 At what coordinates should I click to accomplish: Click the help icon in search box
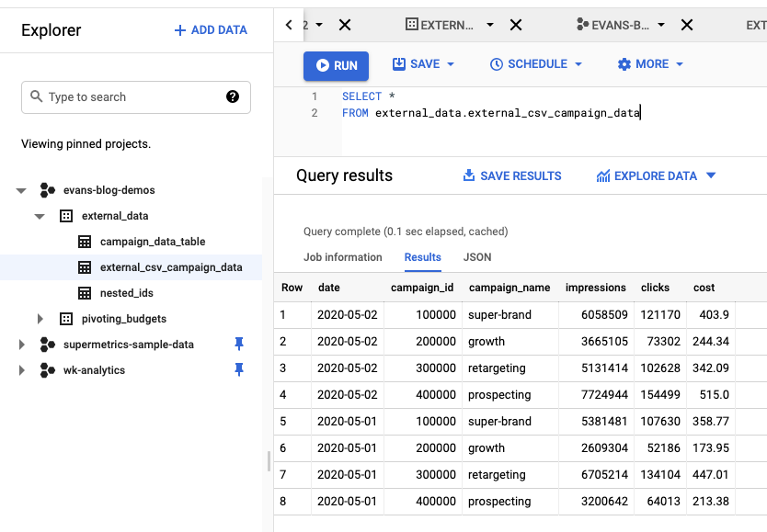[x=233, y=96]
